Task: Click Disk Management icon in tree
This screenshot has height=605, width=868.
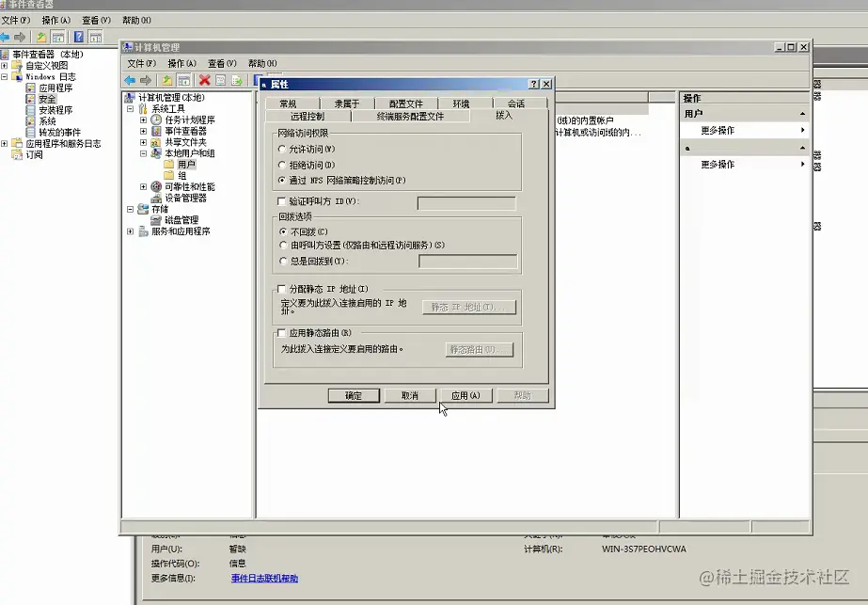Action: click(156, 220)
